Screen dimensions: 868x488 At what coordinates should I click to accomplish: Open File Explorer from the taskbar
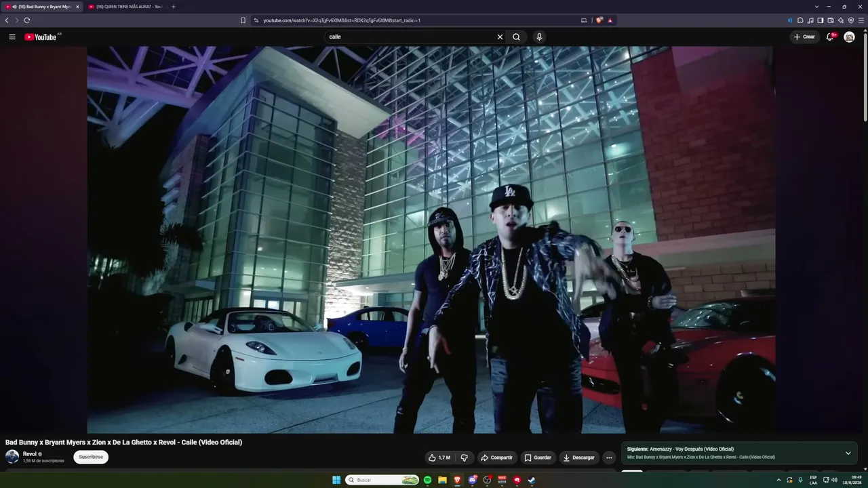point(442,480)
